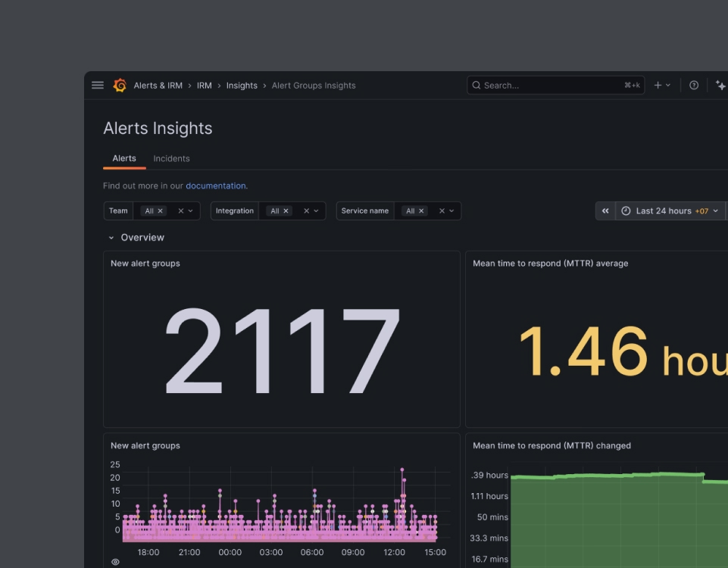Collapse the Overview section
The width and height of the screenshot is (728, 568).
point(111,238)
